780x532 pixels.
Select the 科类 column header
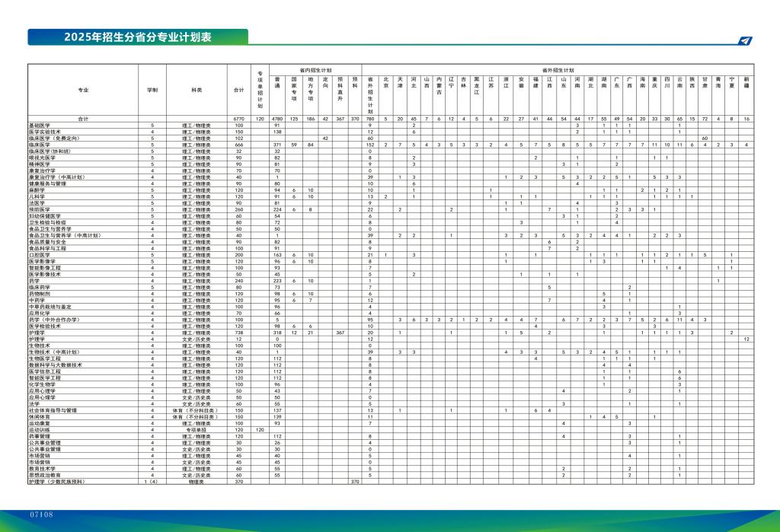pos(197,90)
